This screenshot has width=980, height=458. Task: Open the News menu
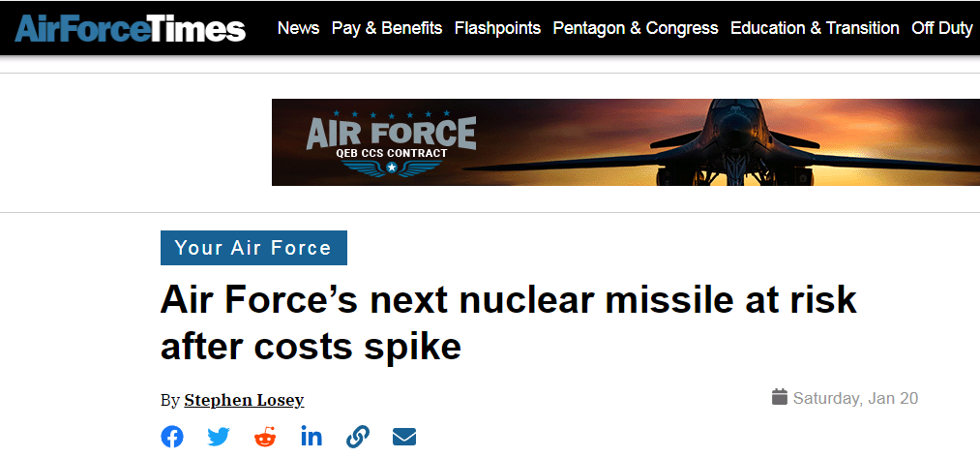pyautogui.click(x=298, y=28)
